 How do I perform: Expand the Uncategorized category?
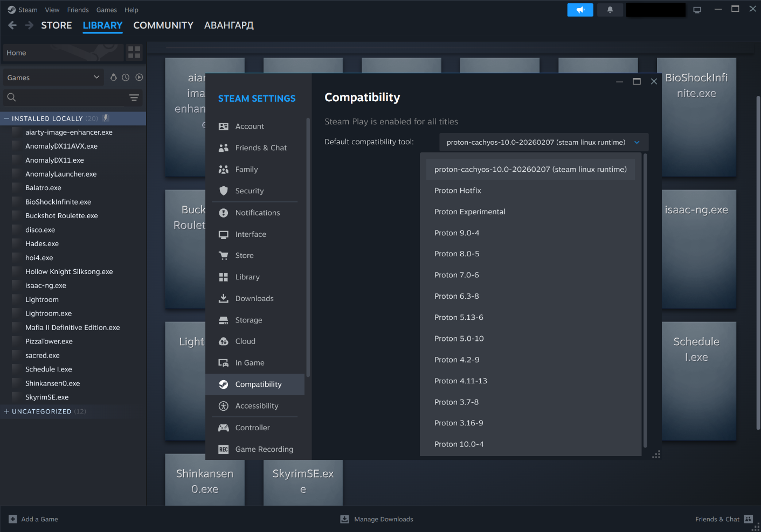[x=6, y=411]
